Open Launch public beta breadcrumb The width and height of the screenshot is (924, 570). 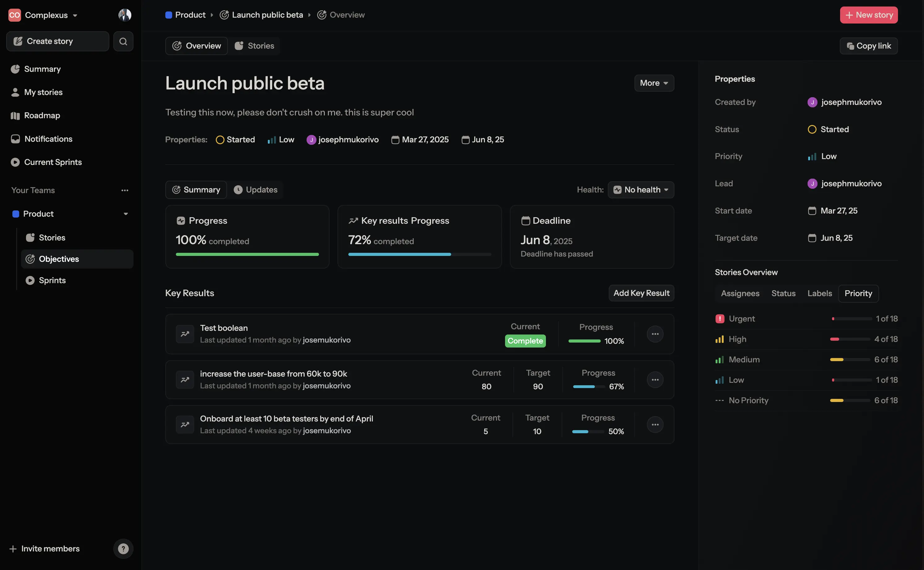tap(261, 15)
